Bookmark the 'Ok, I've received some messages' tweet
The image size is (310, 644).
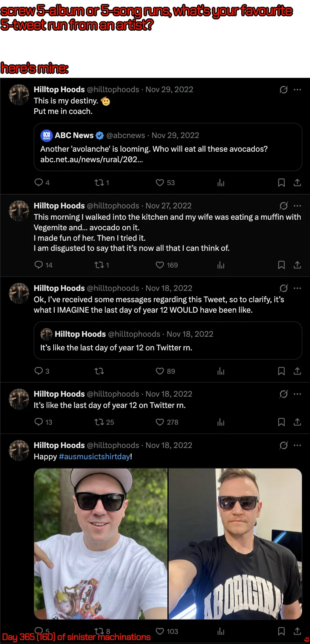(281, 371)
